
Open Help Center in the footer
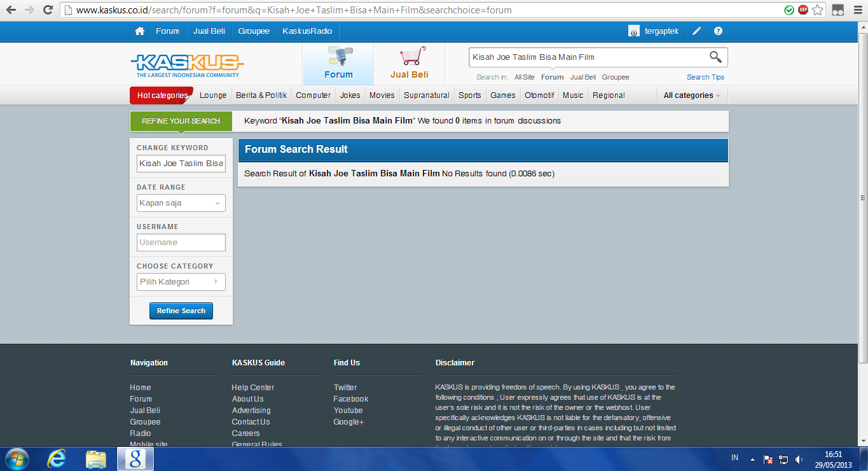[x=253, y=388]
